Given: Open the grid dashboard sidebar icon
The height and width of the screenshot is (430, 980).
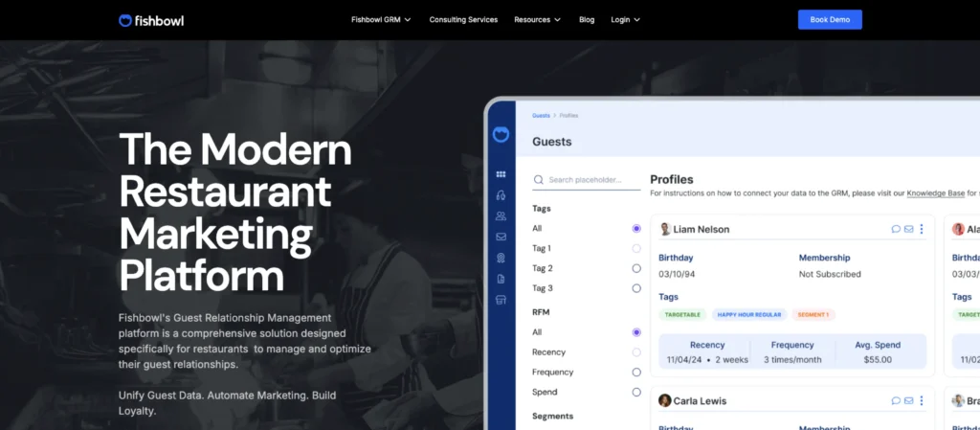Looking at the screenshot, I should 501,174.
